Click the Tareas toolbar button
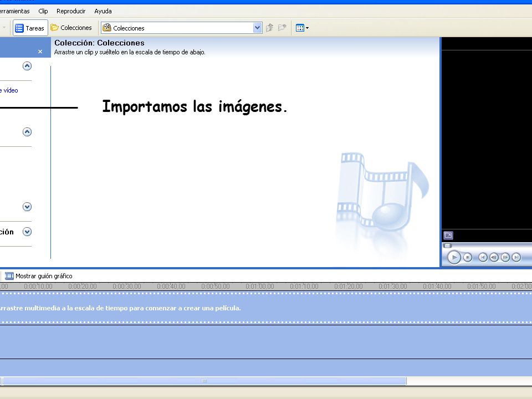The width and height of the screenshot is (532, 399). pyautogui.click(x=30, y=28)
